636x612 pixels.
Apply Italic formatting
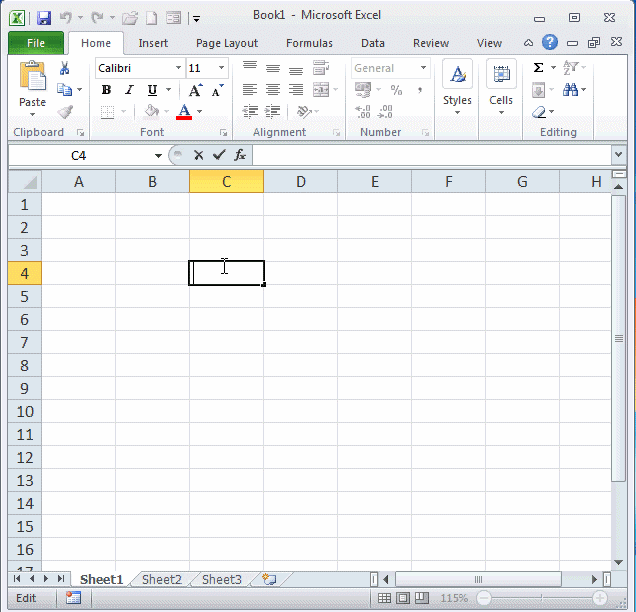click(x=128, y=90)
